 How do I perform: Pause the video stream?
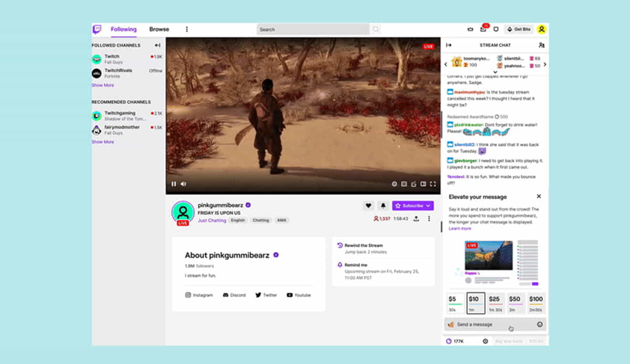tap(174, 184)
